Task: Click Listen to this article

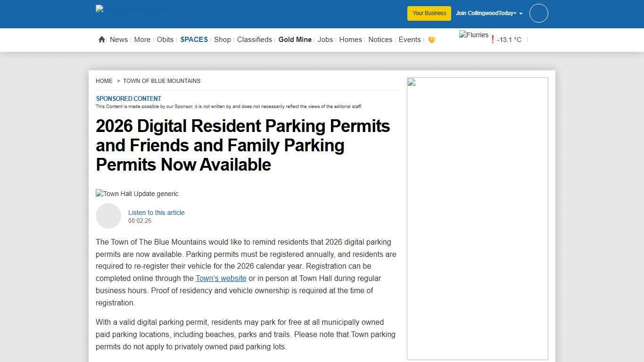Action: pos(156,213)
